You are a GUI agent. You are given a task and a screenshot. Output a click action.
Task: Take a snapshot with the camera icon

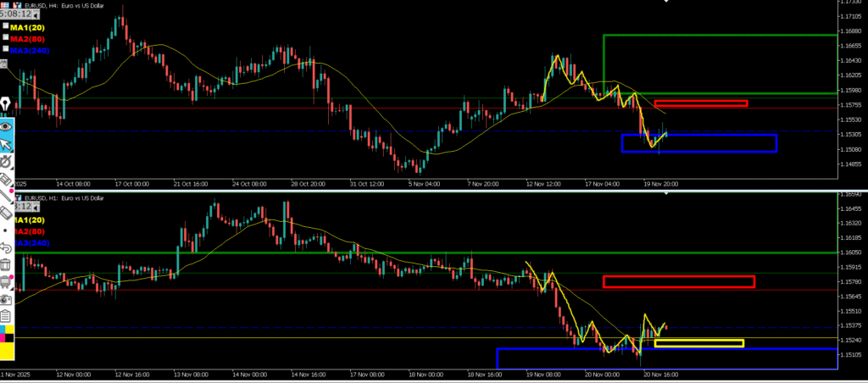[6, 299]
